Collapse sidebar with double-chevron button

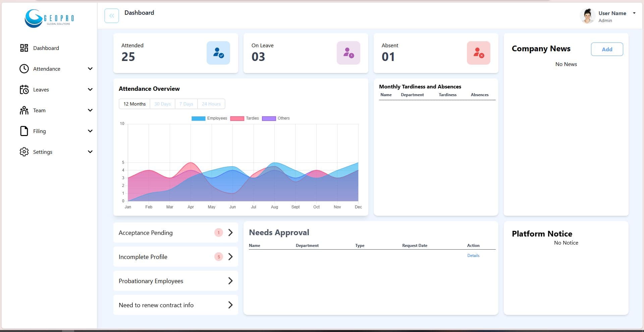(x=112, y=16)
